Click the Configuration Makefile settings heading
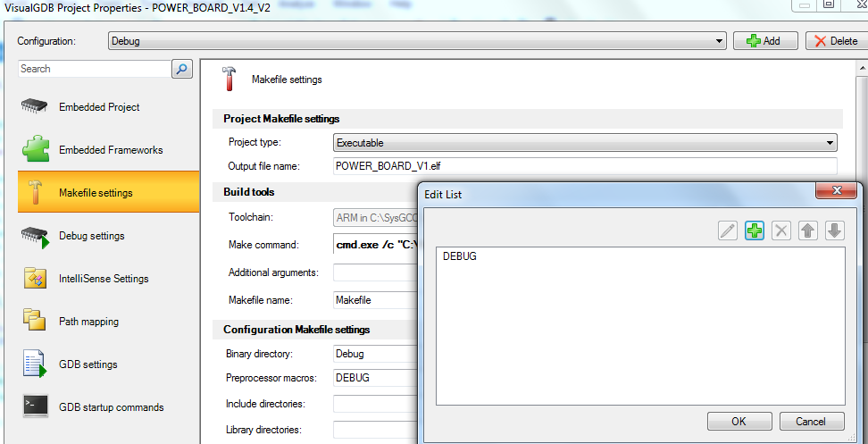Screen dimensions: 868x444 coord(296,330)
